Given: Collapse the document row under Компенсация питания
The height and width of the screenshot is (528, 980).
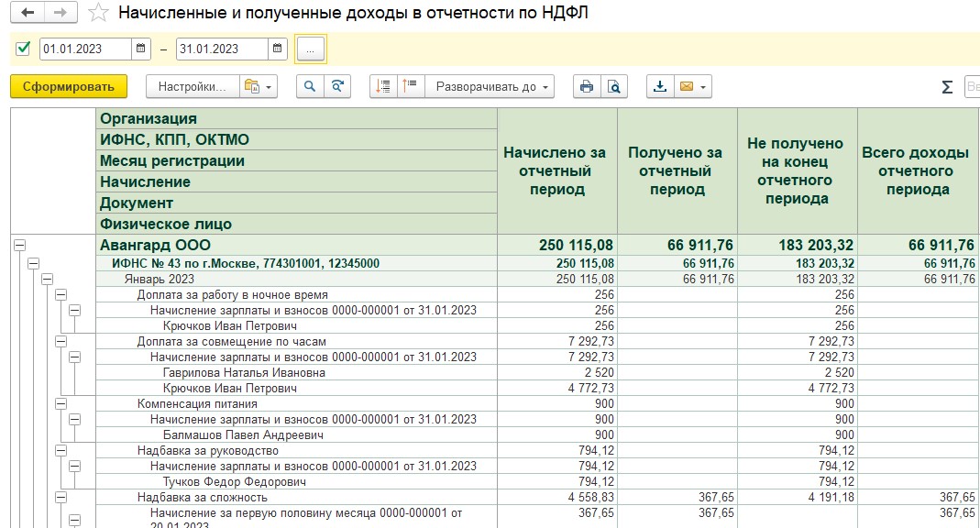Looking at the screenshot, I should click(74, 419).
